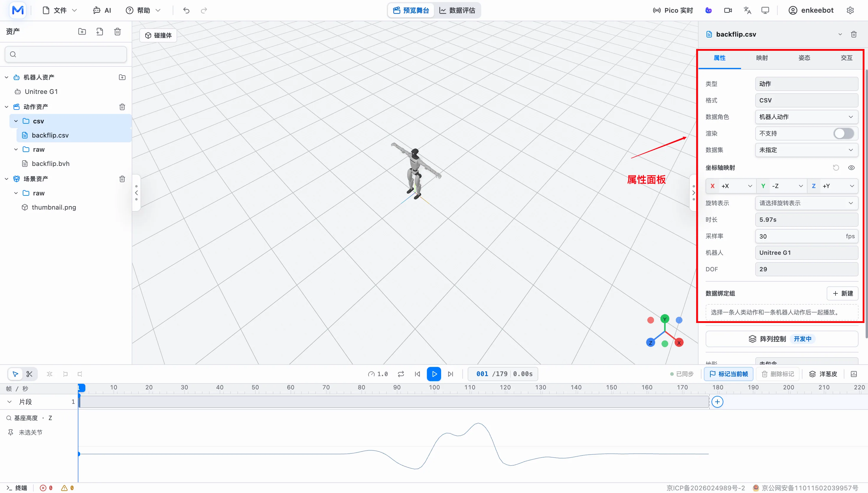Screen dimensions: 868x493
Task: Click 标记当前帧 button
Action: (729, 374)
